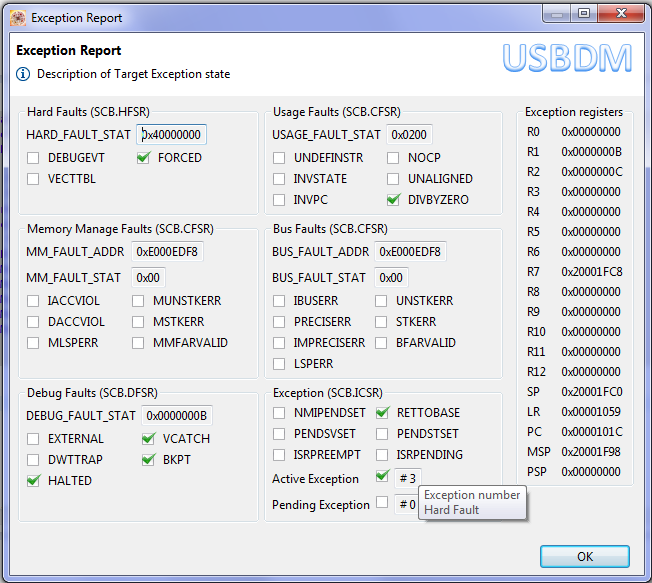Image resolution: width=652 pixels, height=583 pixels.
Task: Select the USAGE_FAULT_STAT value field
Action: (409, 134)
